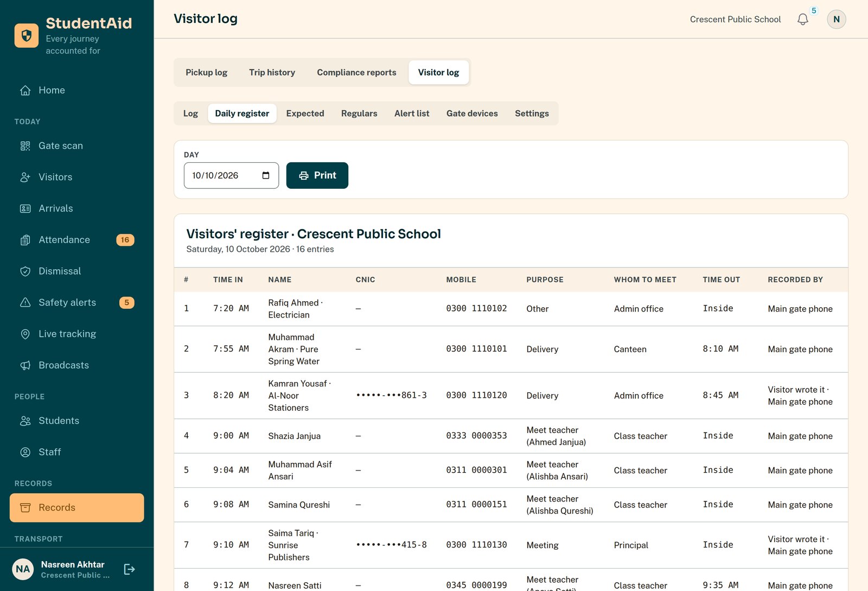Click mobile number 0311 0000151

pyautogui.click(x=476, y=504)
